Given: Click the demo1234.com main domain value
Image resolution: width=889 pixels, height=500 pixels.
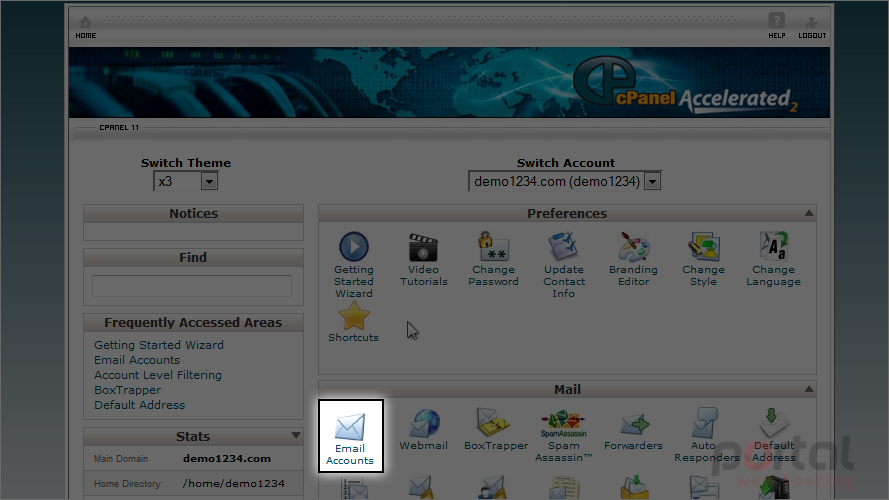Looking at the screenshot, I should (227, 459).
